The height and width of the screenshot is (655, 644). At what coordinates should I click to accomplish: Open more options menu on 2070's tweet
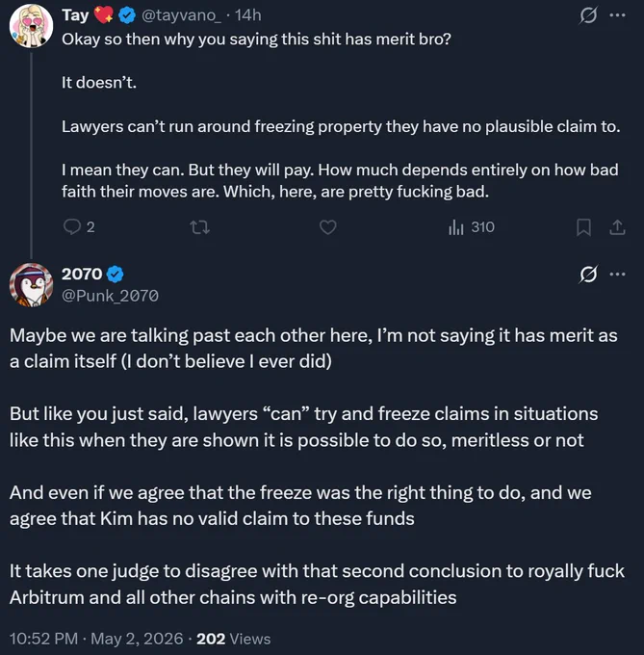[x=618, y=275]
